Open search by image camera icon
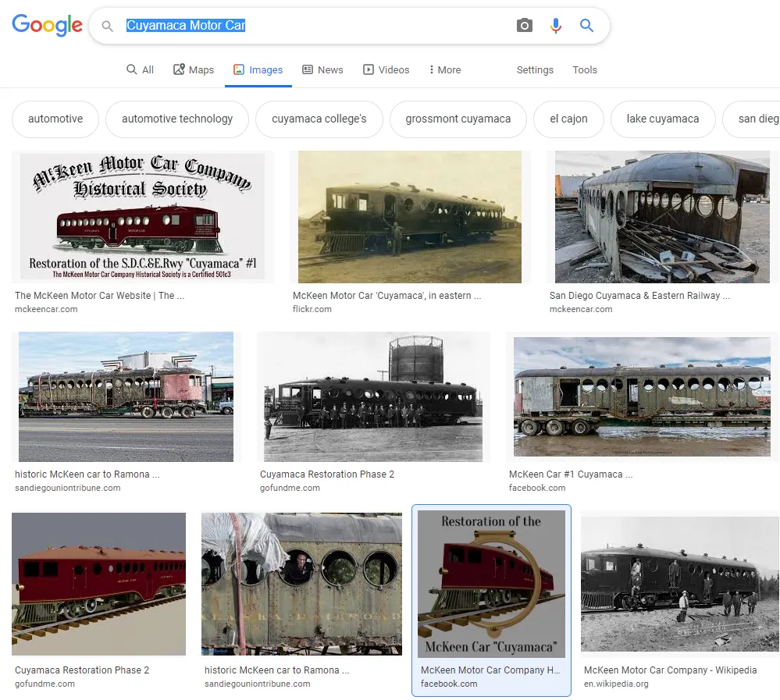This screenshot has height=700, width=780. pos(525,25)
